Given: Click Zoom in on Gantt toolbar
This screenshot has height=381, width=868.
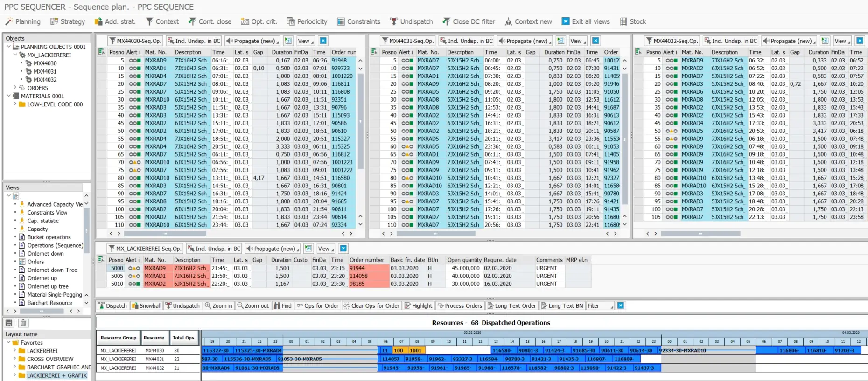Looking at the screenshot, I should pyautogui.click(x=218, y=306).
